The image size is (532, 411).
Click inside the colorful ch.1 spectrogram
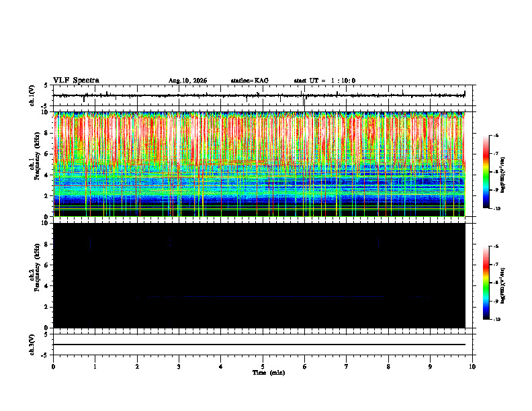tap(259, 164)
